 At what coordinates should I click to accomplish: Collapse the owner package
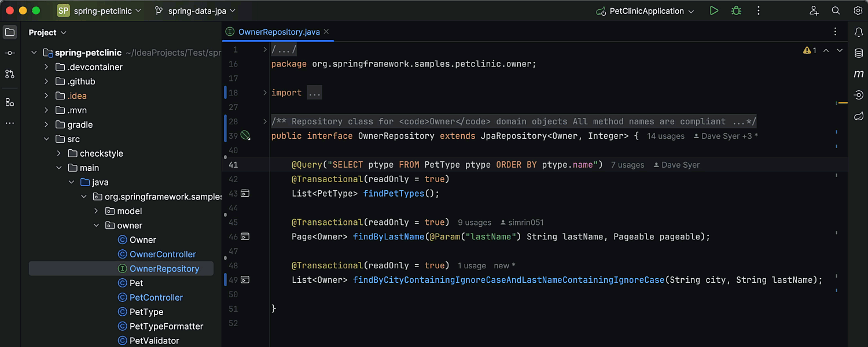pos(96,226)
